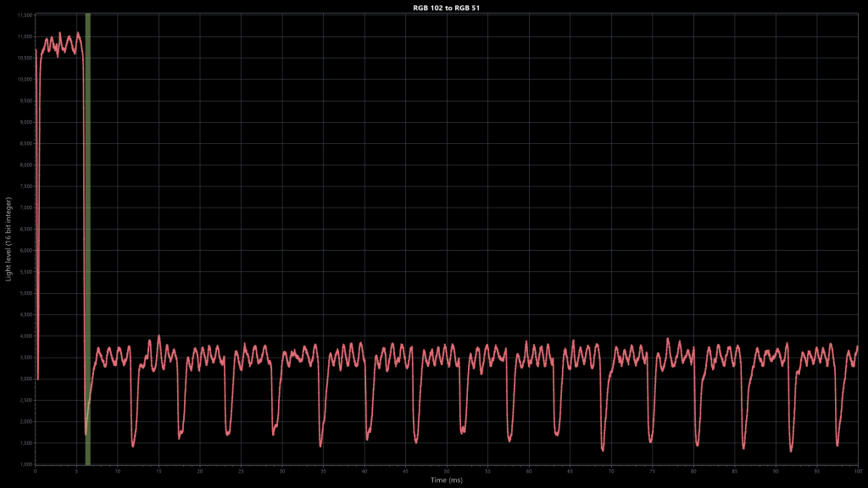Image resolution: width=868 pixels, height=488 pixels.
Task: Click the 10,000 tick on the vertical axis
Action: (25, 80)
